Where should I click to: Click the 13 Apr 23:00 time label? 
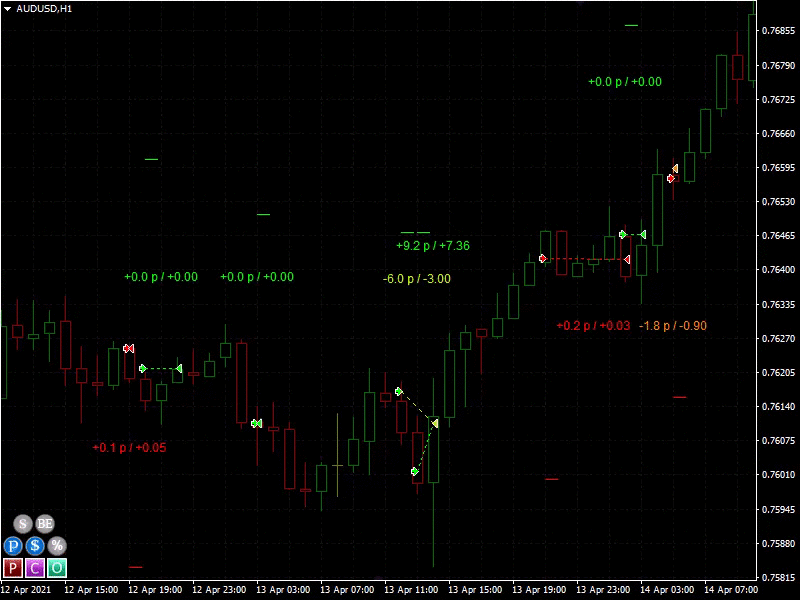click(x=603, y=590)
